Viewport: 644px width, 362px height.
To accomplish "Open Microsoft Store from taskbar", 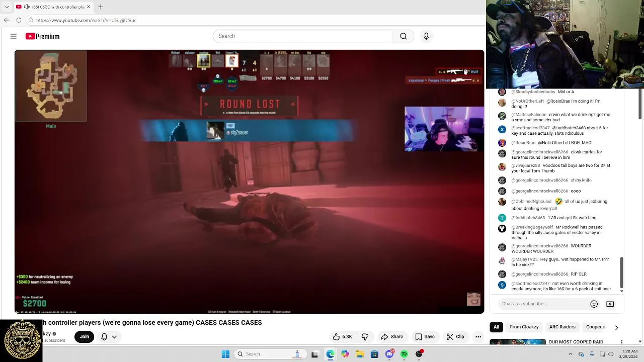I will (x=374, y=354).
